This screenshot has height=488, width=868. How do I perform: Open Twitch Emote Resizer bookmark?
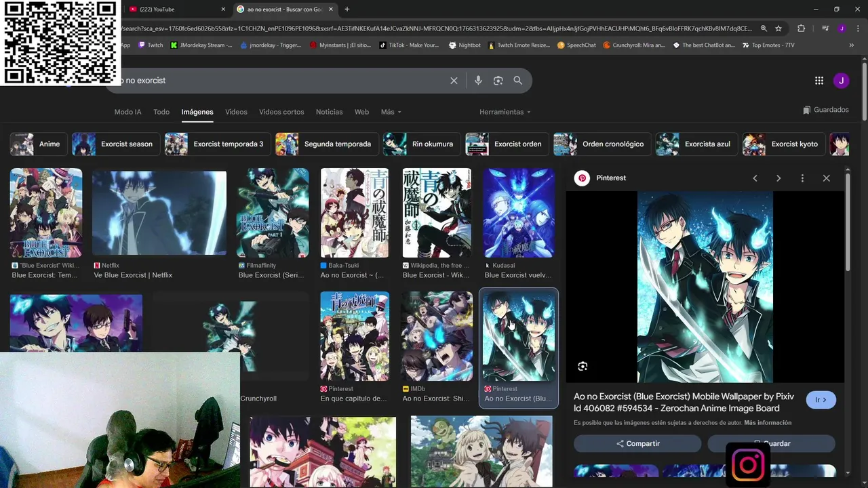(x=519, y=45)
